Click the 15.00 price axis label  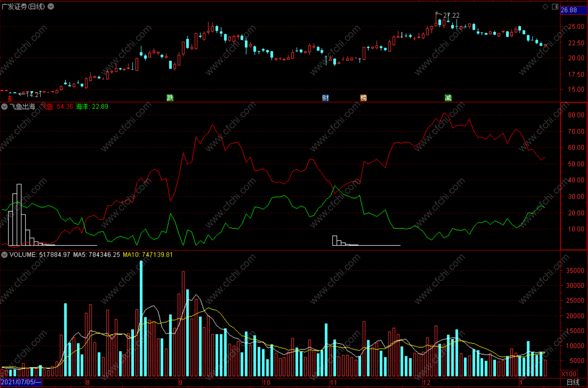576,90
